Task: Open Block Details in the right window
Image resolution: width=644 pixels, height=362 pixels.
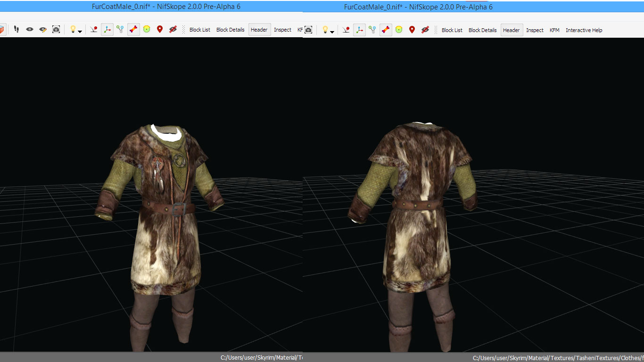Action: 482,30
